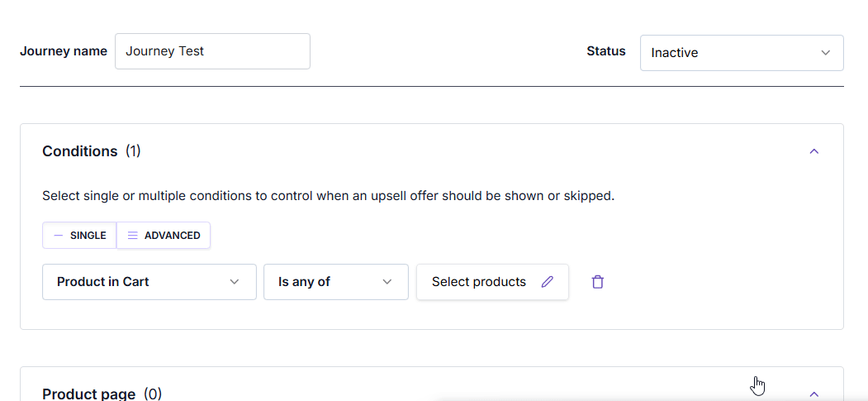Image resolution: width=868 pixels, height=401 pixels.
Task: Click the Select products button
Action: [493, 282]
